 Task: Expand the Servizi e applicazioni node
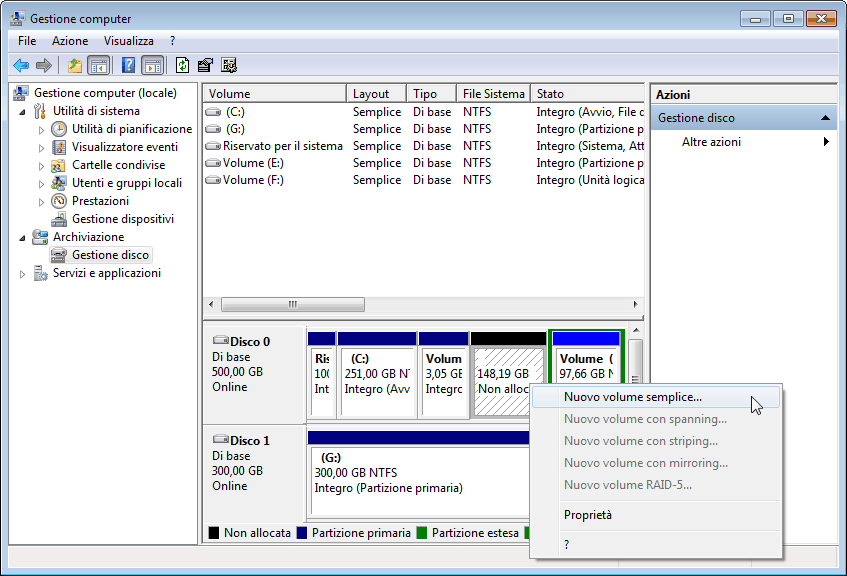pos(23,274)
